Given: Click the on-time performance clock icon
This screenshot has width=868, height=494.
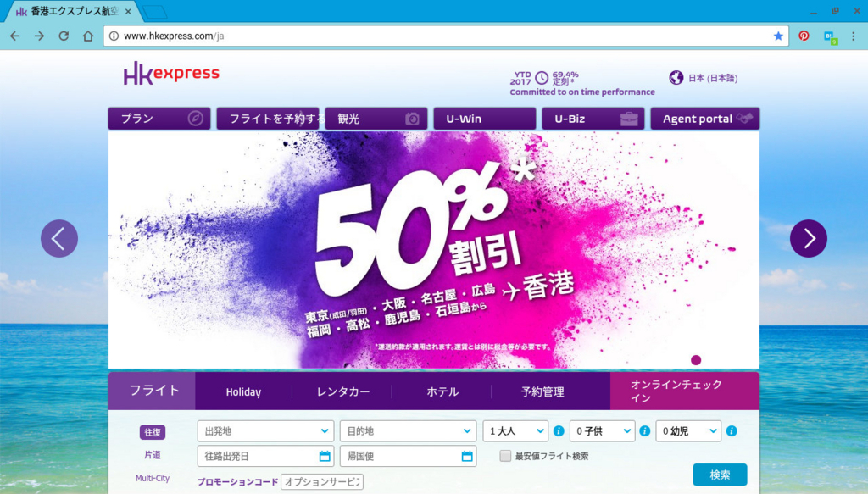Looking at the screenshot, I should click(542, 77).
